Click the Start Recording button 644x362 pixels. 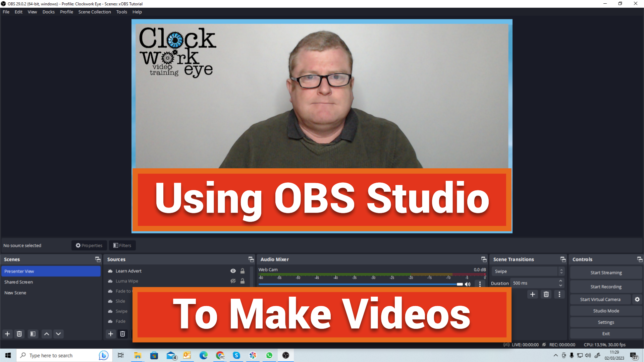[605, 287]
